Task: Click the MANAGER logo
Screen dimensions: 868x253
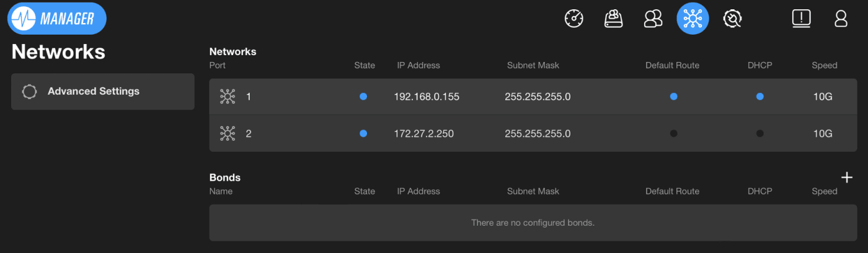Action: 57,19
